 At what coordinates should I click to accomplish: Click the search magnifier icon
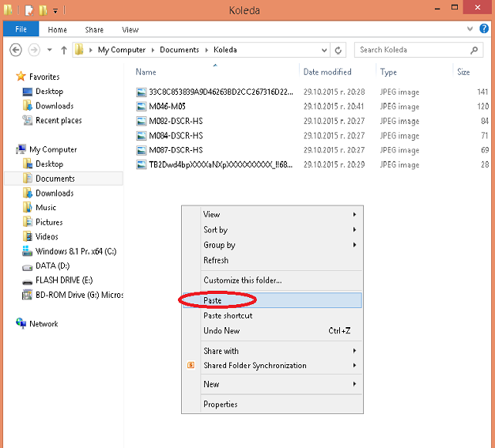474,50
